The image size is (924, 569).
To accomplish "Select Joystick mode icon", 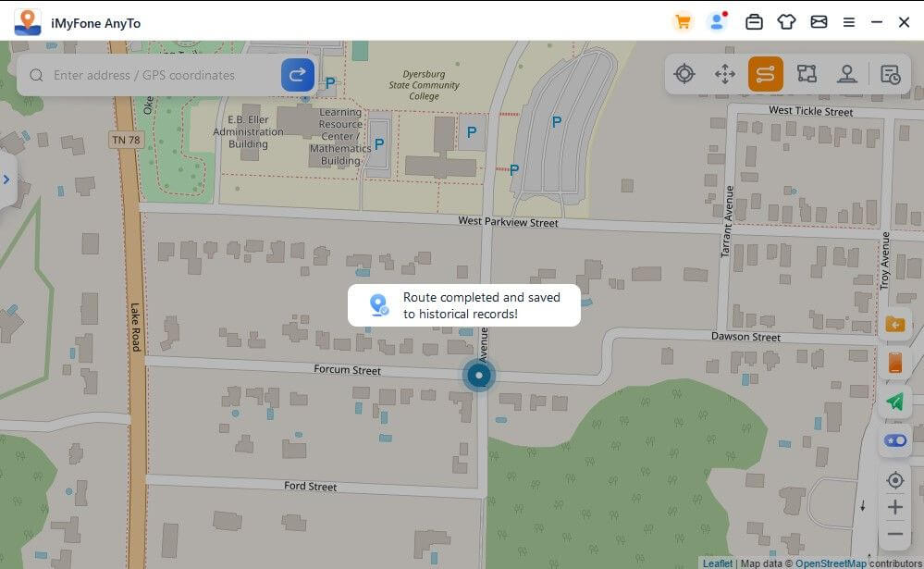I will point(847,74).
